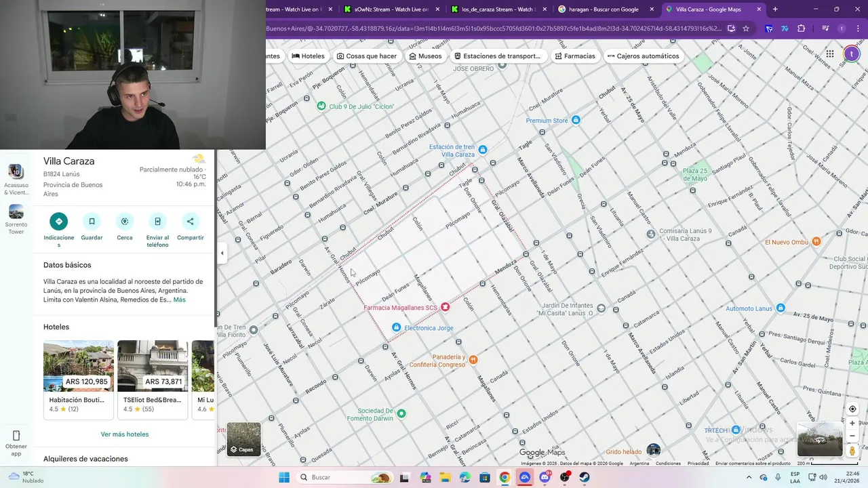Search nearby with the Cerca icon
This screenshot has width=868, height=488.
125,221
